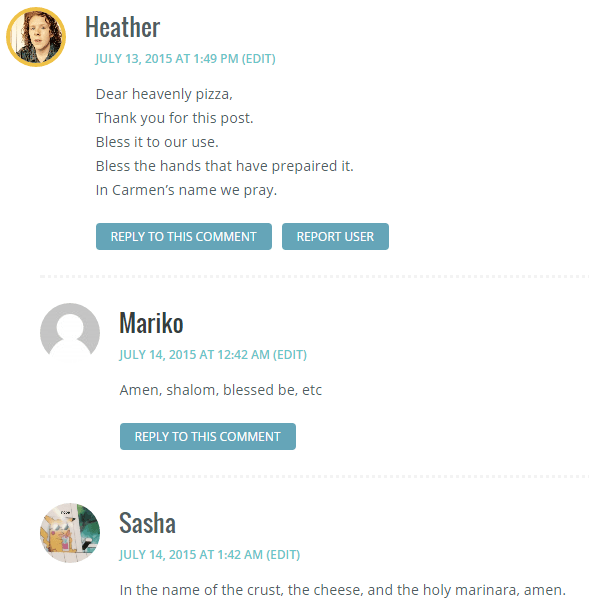Click Sasha's "holy marinara" comment text
Viewport: 589px width, 611px height.
coord(342,590)
